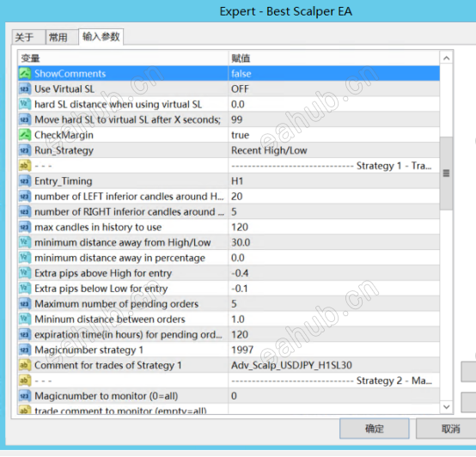This screenshot has height=457, width=476.
Task: Click icon beside minimum distance away in percentage
Action: point(25,258)
